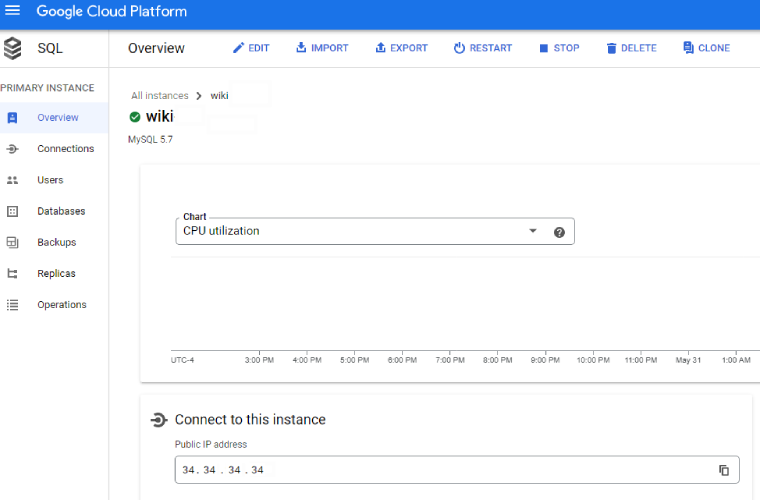Click the Backups sidebar icon
760x500 pixels.
(13, 242)
